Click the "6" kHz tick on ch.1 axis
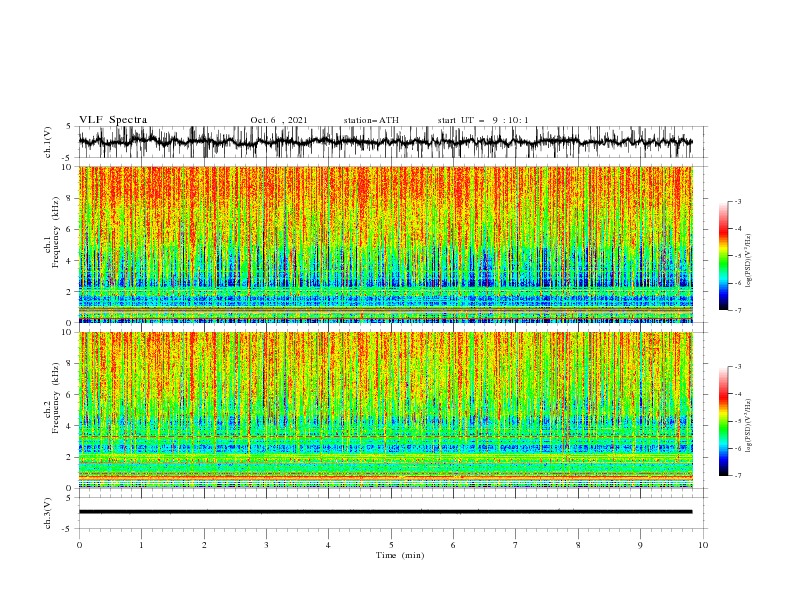Image resolution: width=792 pixels, height=612 pixels. [70, 229]
